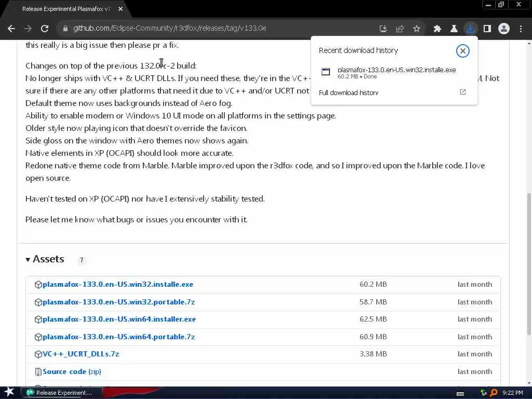Download plasmafox-133.0.en-US.win32.portable.7z asset
The image size is (532, 399).
point(119,302)
